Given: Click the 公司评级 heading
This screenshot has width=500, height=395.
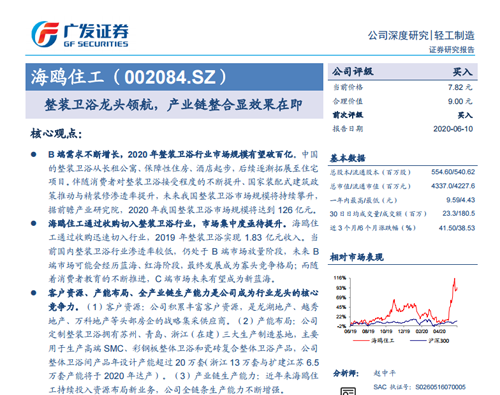Looking at the screenshot, I should 352,72.
